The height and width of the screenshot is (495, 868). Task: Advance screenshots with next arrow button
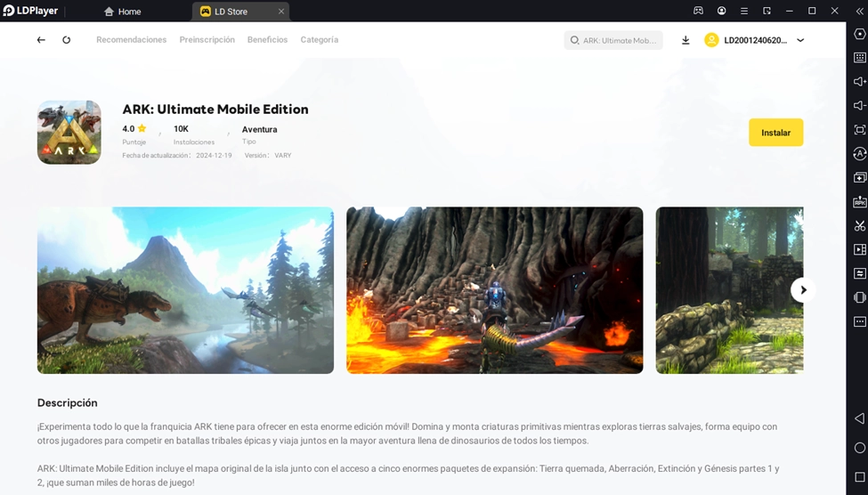(x=803, y=290)
